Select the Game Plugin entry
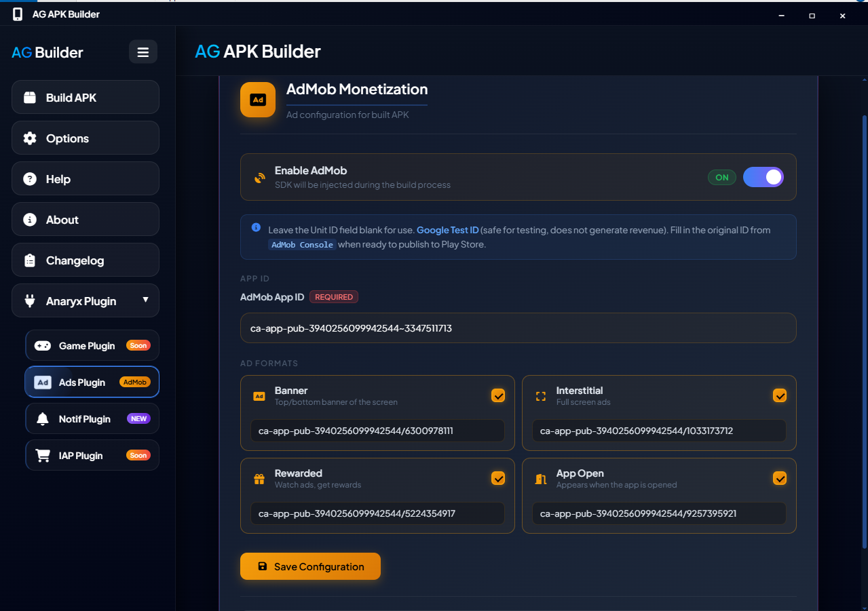This screenshot has height=611, width=868. (x=92, y=346)
